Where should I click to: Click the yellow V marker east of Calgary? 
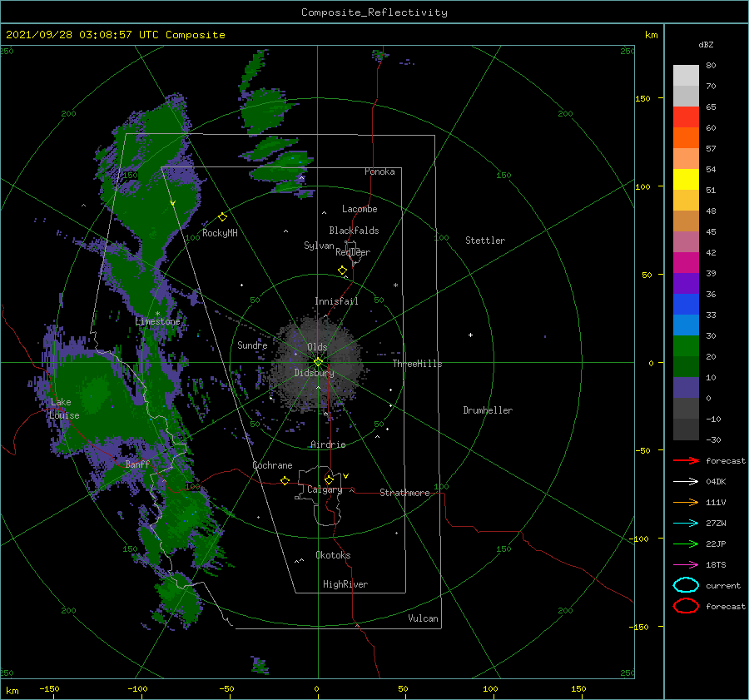346,476
